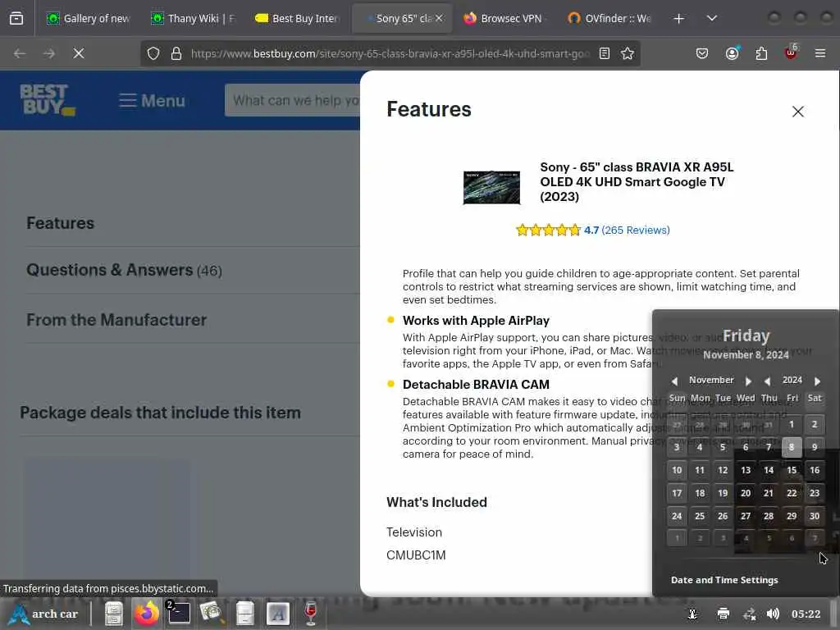Go to previous month in calendar

coord(674,381)
